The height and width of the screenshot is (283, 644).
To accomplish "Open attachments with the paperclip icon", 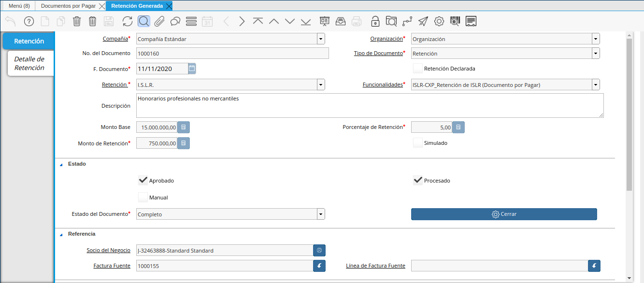I will coord(159,21).
